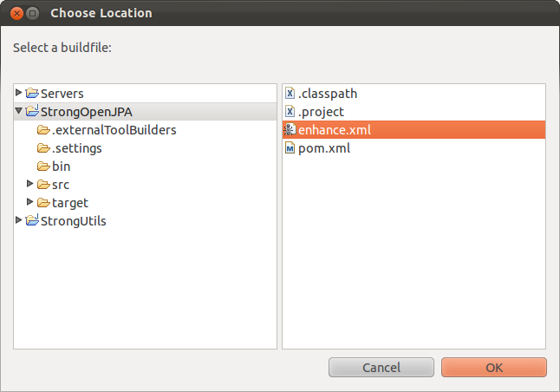Expand the target folder node
This screenshot has width=560, height=392.
pos(30,202)
